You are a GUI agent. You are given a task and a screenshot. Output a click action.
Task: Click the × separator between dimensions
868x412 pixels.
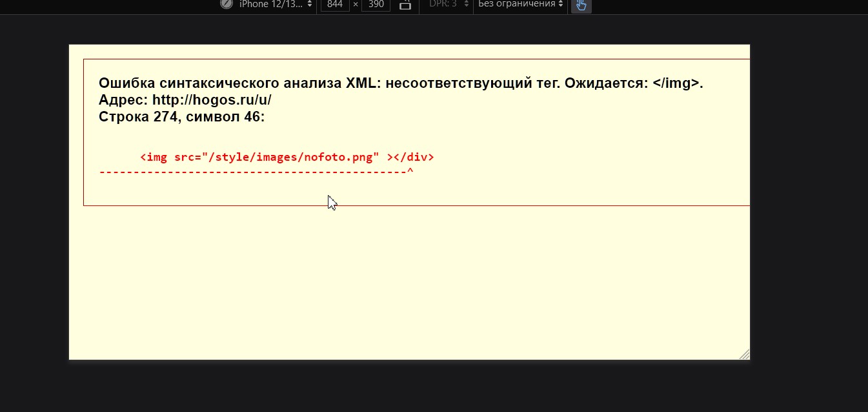[356, 5]
